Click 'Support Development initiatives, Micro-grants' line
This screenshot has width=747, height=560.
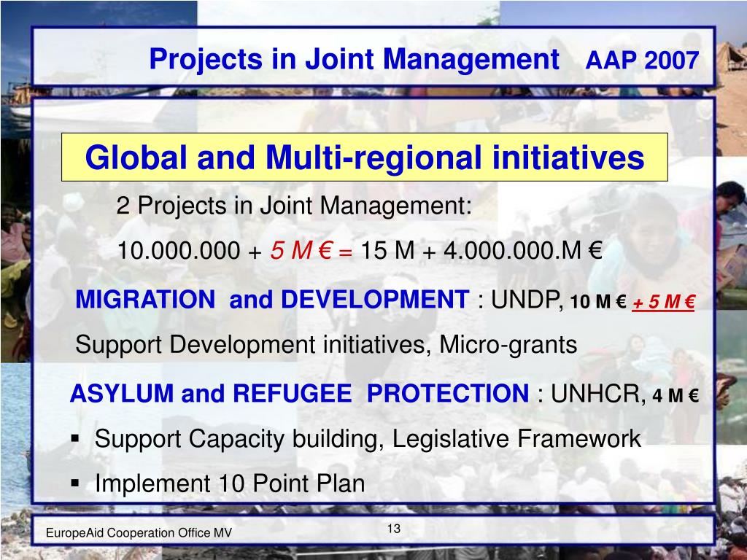coord(326,345)
